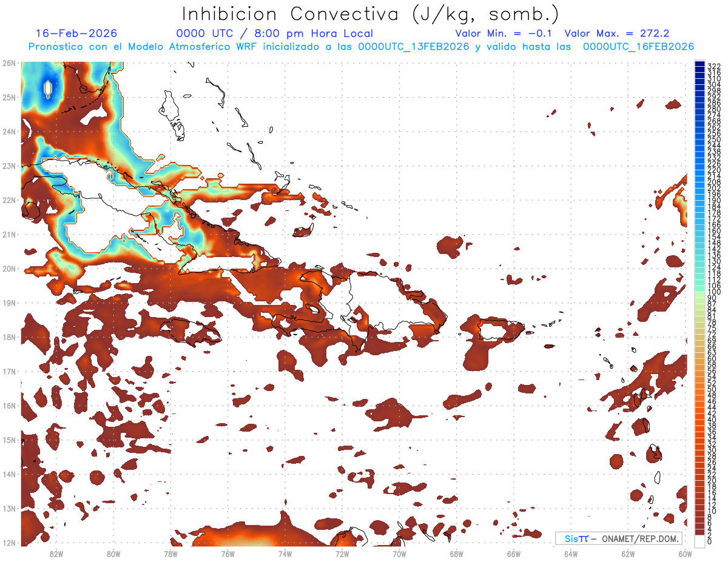The image size is (728, 562).
Task: Click the 23N latitude label
Action: (x=8, y=166)
